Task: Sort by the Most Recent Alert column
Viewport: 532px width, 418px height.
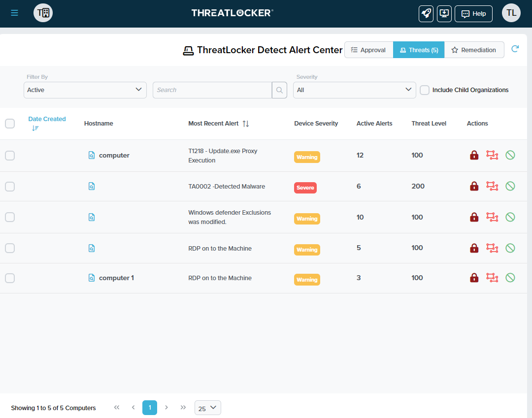Action: pos(245,124)
